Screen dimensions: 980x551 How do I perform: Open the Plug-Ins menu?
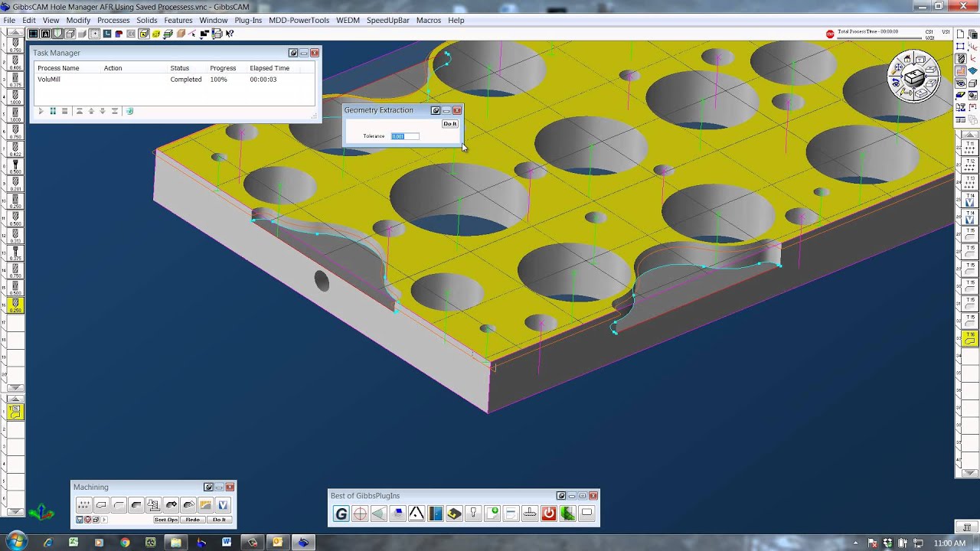pos(248,20)
